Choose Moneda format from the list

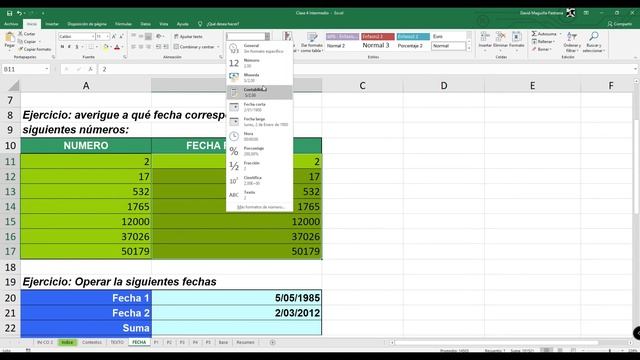coord(260,78)
